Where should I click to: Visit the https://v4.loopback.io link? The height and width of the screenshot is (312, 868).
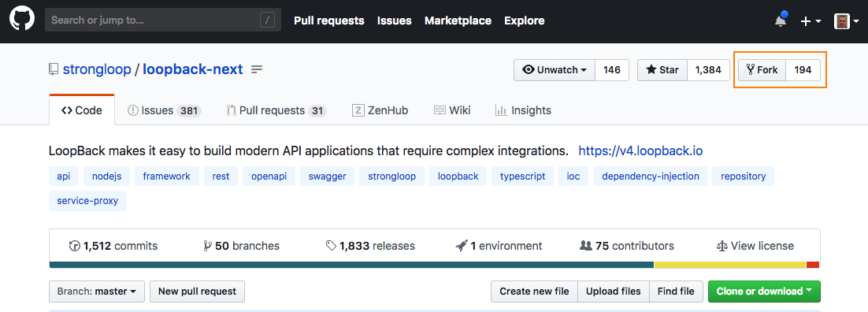coord(640,150)
